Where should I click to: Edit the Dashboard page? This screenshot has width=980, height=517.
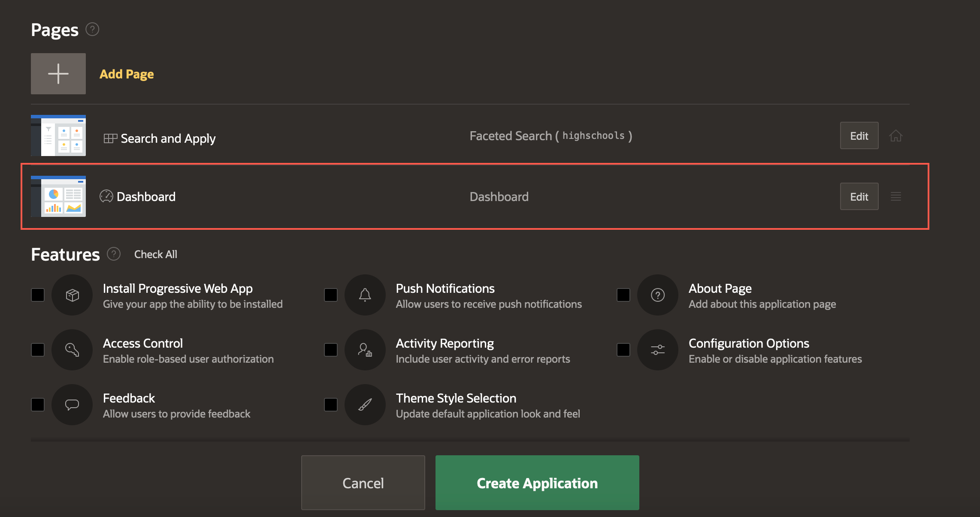point(859,197)
